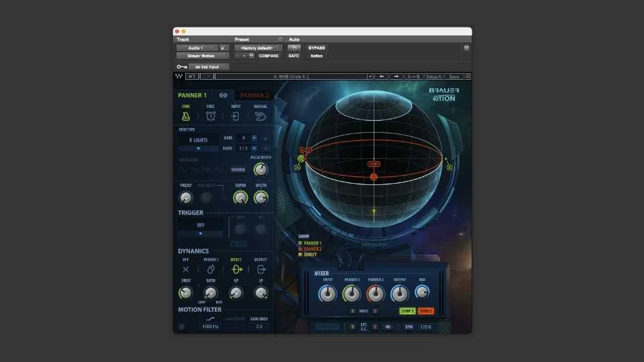
Task: Toggle the Reverse button
Action: point(238,170)
